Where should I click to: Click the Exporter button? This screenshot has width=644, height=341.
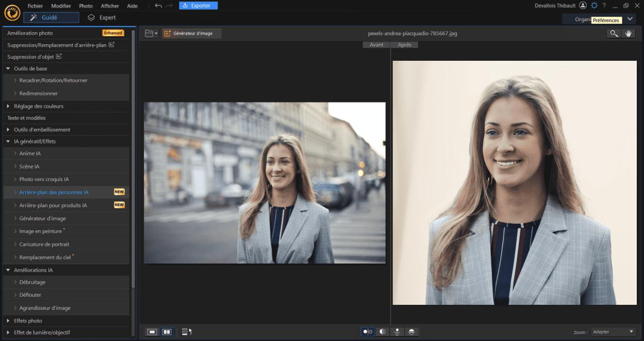click(198, 6)
